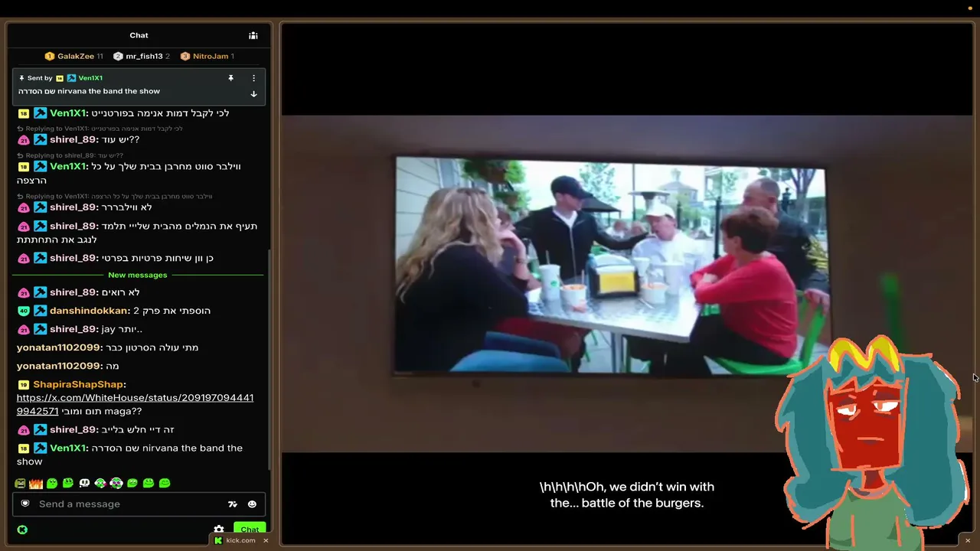980x551 pixels.
Task: Click the New messages divider label
Action: (x=138, y=275)
